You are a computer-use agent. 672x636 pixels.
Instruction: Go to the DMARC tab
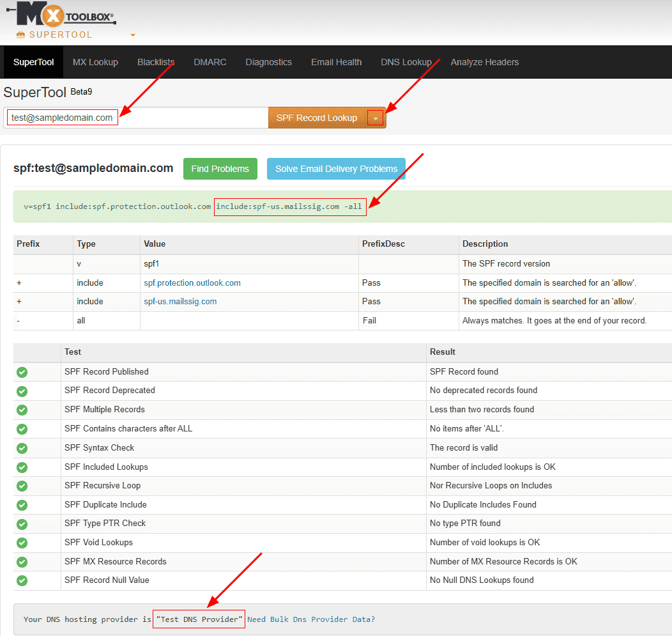210,62
